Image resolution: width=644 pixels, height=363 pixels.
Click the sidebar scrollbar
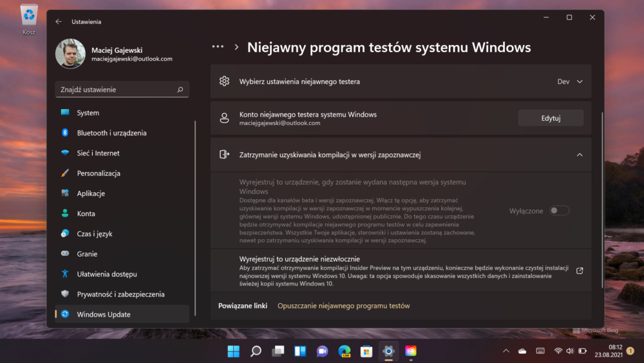coord(195,219)
